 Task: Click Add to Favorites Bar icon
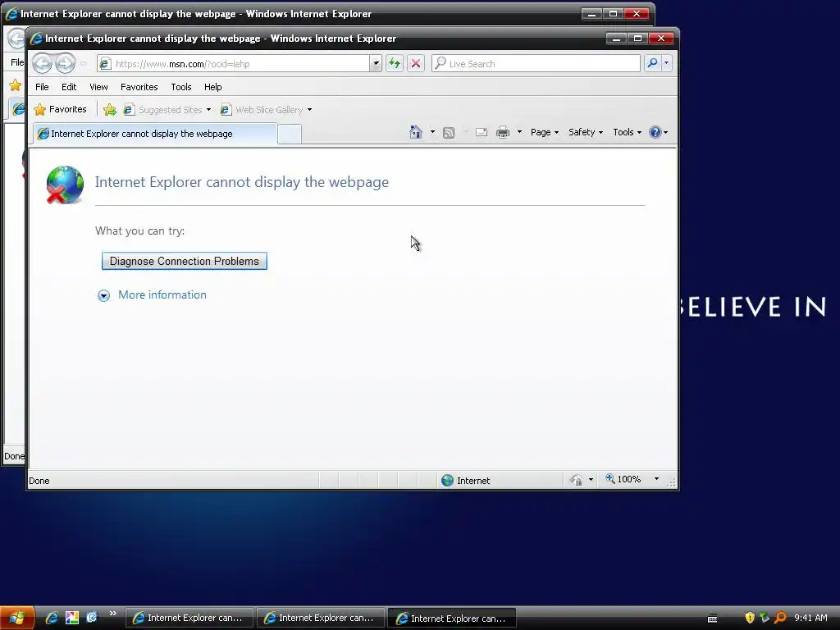[110, 109]
